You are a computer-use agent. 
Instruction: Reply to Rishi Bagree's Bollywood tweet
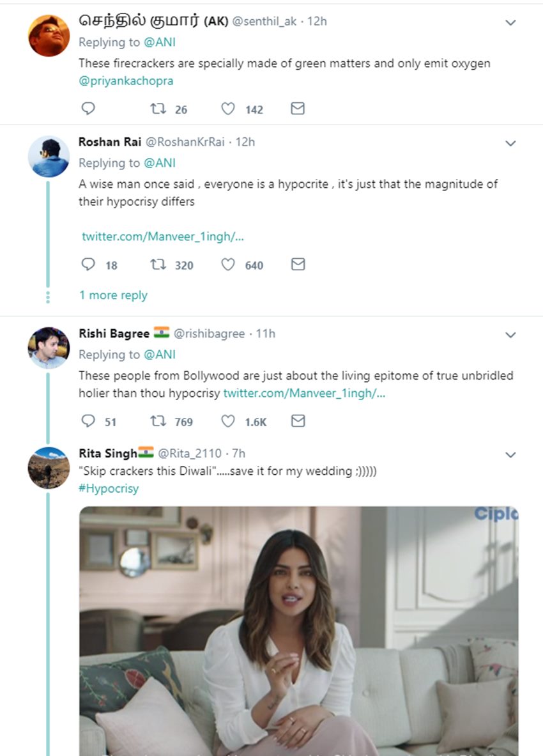(x=89, y=421)
